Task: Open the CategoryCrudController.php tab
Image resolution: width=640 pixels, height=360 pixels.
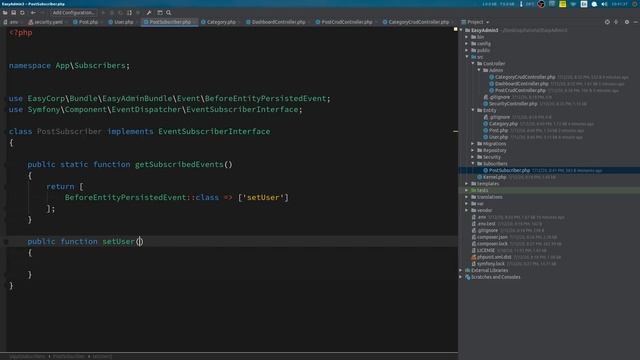Action: 418,22
